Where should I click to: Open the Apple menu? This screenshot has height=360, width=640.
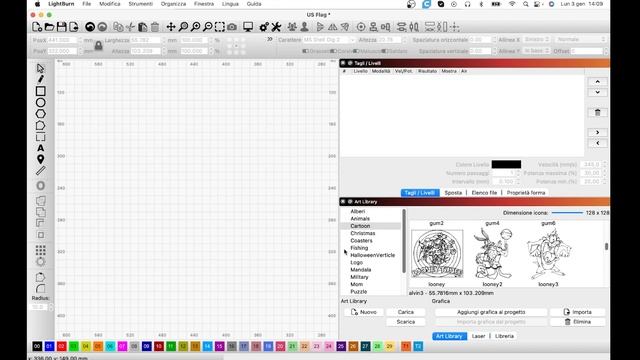click(38, 4)
